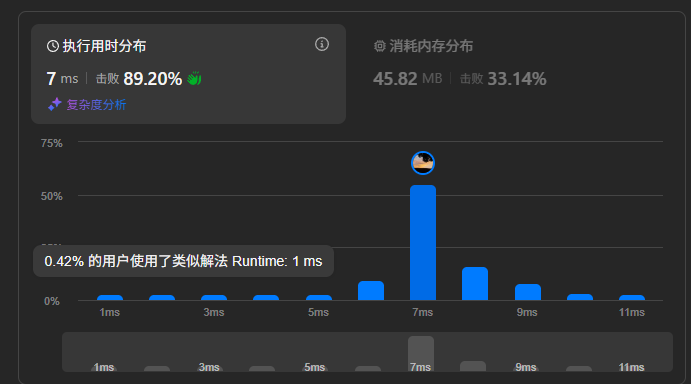The image size is (691, 384).
Task: Click the info icon in runtime card
Action: point(322,44)
